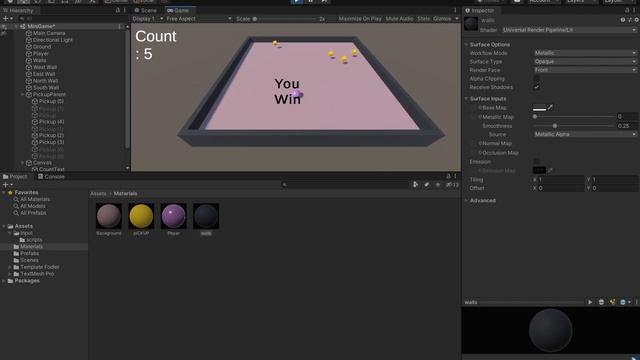Click the Play button in the top toolbar
The height and width of the screenshot is (360, 640).
pos(297,2)
